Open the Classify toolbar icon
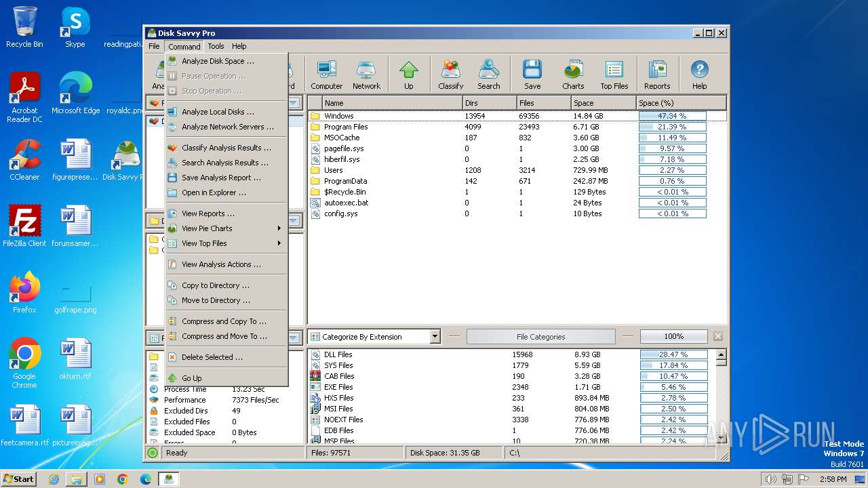Viewport: 868px width, 488px height. [x=450, y=74]
